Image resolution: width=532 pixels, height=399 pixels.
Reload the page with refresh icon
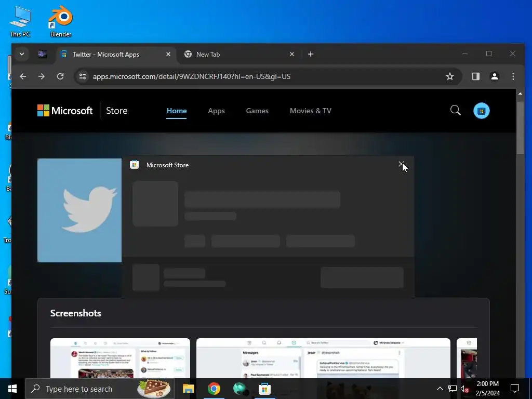click(x=60, y=76)
